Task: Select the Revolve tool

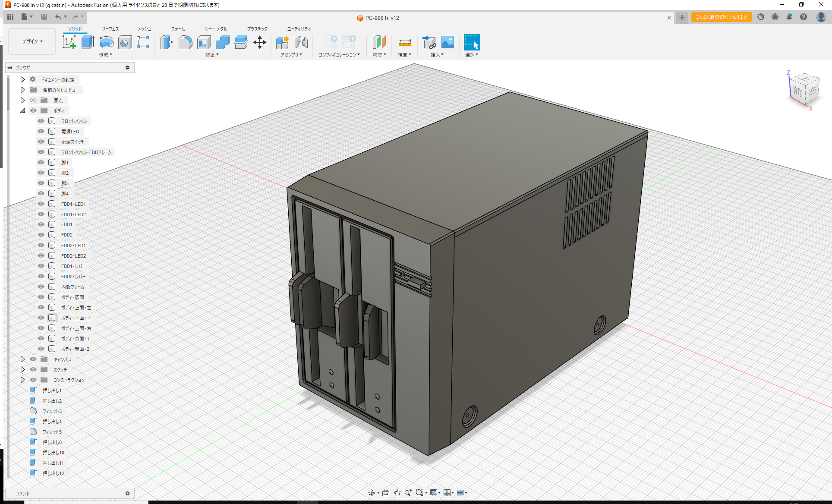Action: point(106,42)
